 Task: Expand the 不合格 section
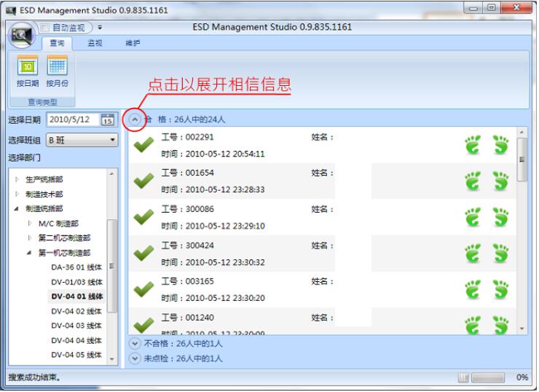[134, 345]
